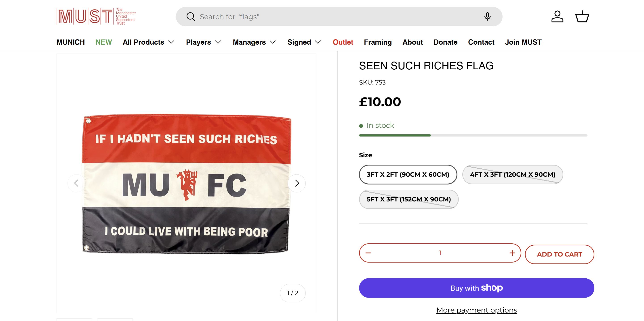
Task: Go to the MUNICH menu item
Action: pos(70,42)
